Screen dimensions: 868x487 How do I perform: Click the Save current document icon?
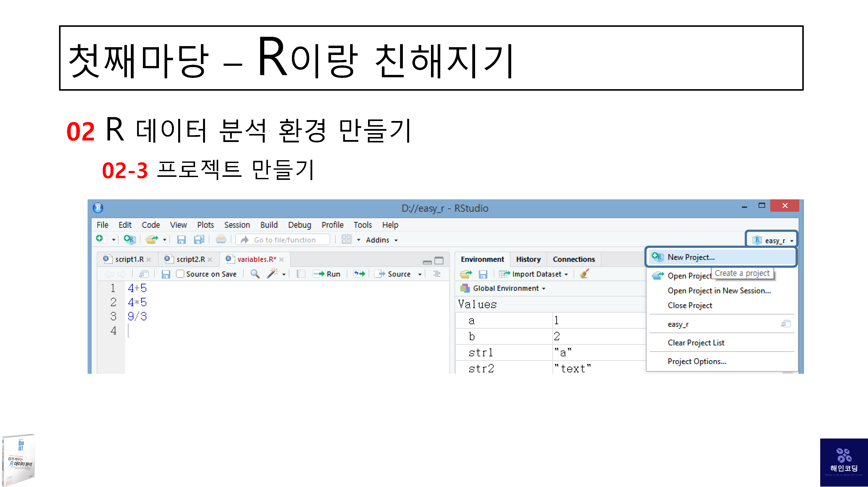tap(181, 239)
